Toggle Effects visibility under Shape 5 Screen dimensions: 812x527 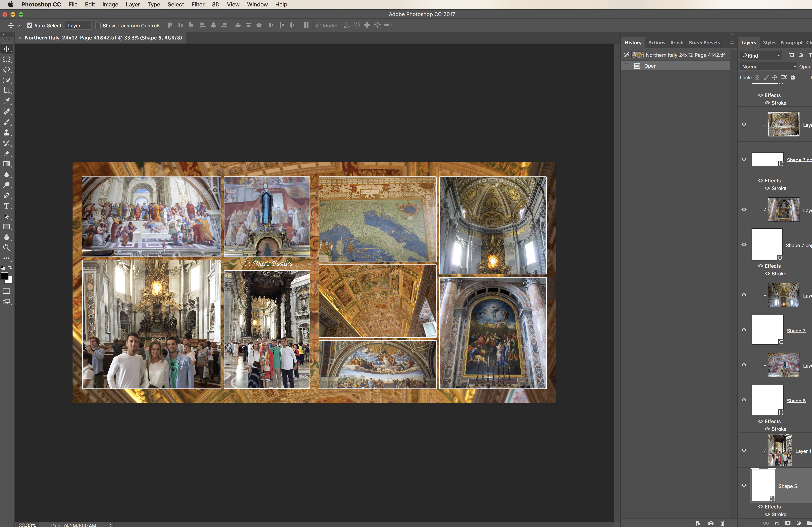coord(760,507)
